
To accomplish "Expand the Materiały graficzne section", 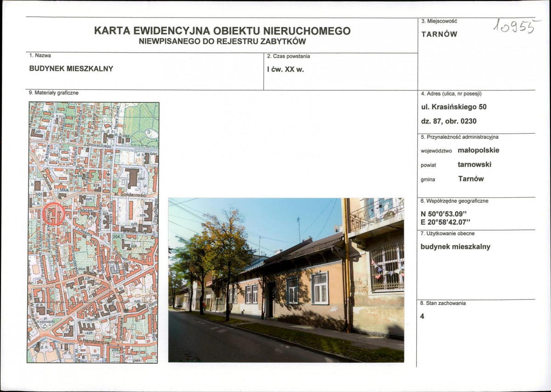I will [x=53, y=92].
